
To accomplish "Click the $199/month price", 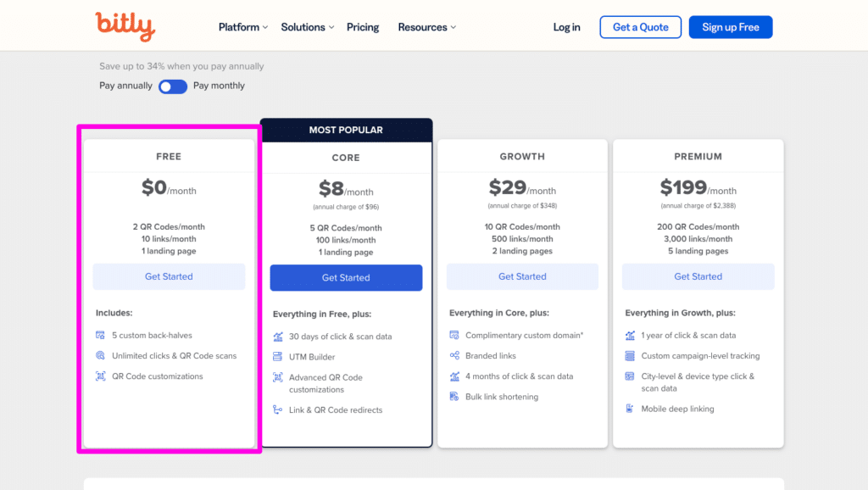I will pyautogui.click(x=698, y=187).
